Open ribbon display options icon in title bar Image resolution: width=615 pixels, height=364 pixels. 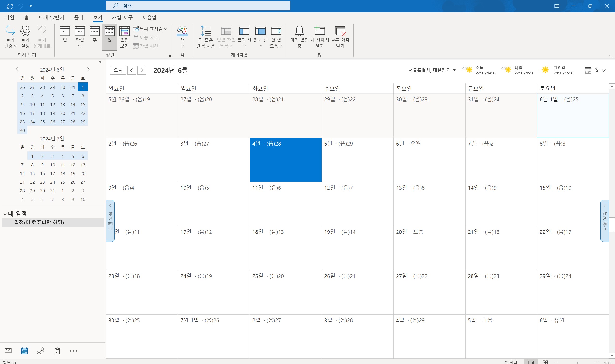click(557, 6)
